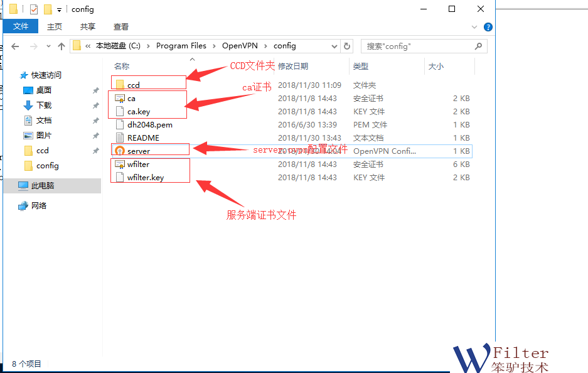Click Program Files in the breadcrumb path
Viewport: 588px width, 373px height.
pyautogui.click(x=181, y=46)
